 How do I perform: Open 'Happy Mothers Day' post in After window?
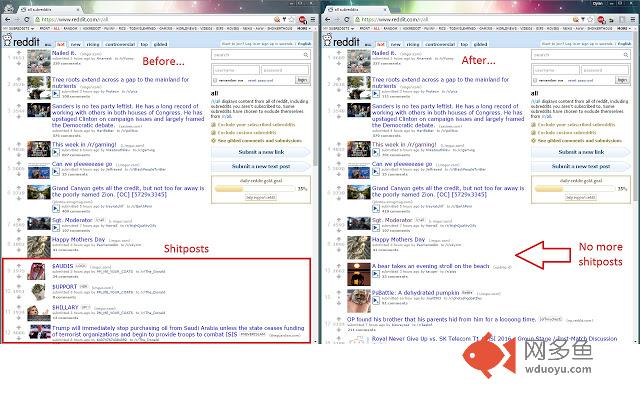tap(398, 240)
